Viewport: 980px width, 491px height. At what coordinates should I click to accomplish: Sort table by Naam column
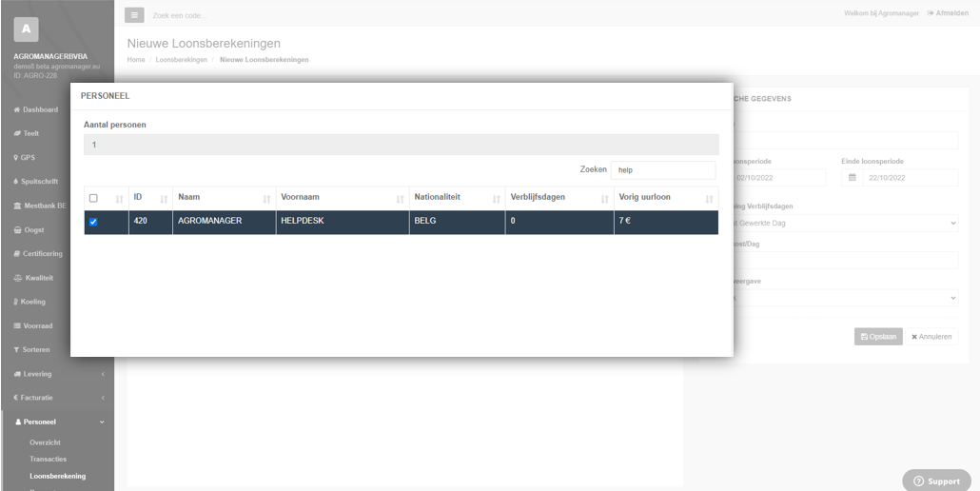click(224, 198)
